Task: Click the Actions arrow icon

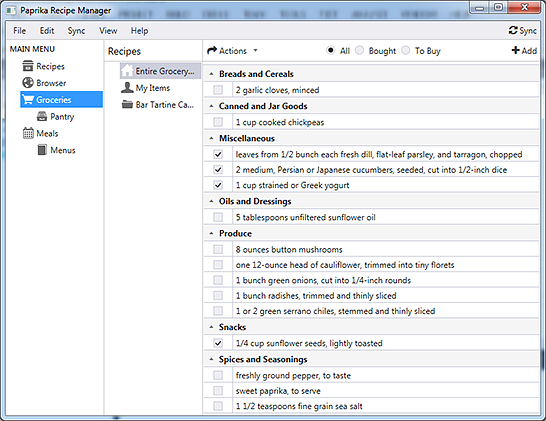Action: pyautogui.click(x=212, y=51)
